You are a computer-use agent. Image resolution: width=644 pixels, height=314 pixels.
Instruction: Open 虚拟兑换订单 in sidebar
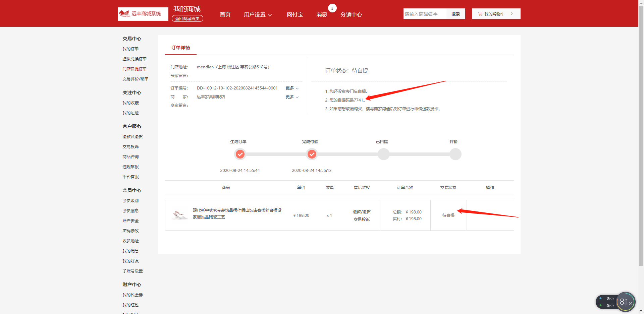135,59
